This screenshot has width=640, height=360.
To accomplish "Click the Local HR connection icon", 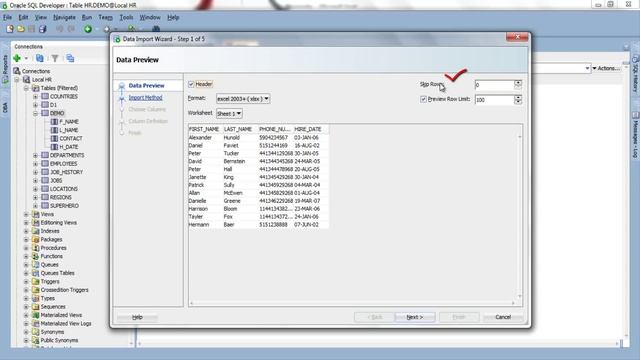I will coord(27,80).
